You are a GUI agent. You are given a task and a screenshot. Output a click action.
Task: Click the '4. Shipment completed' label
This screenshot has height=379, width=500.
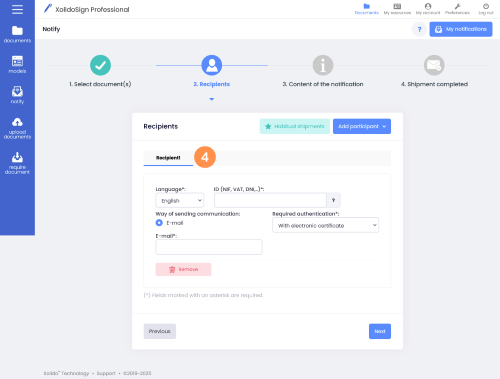pyautogui.click(x=434, y=84)
